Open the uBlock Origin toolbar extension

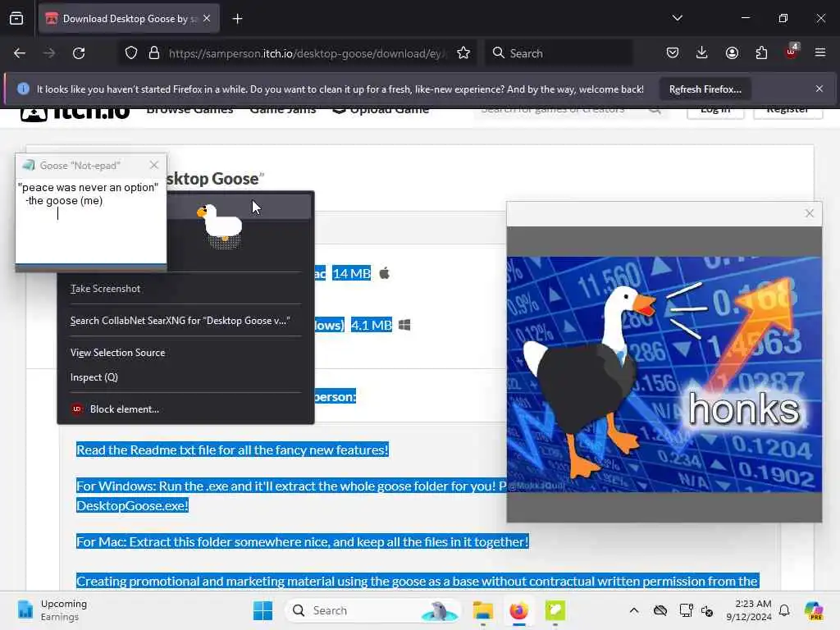792,52
